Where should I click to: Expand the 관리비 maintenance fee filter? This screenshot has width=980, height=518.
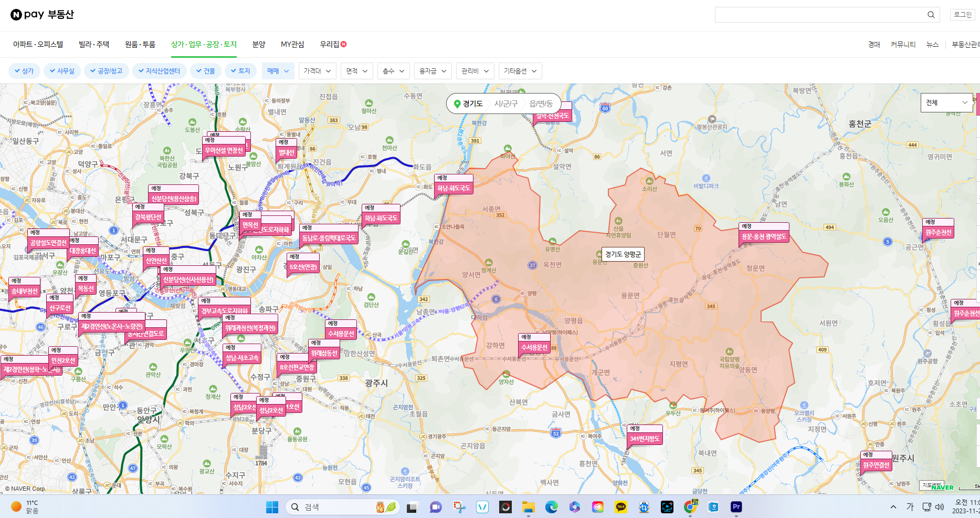[x=475, y=71]
